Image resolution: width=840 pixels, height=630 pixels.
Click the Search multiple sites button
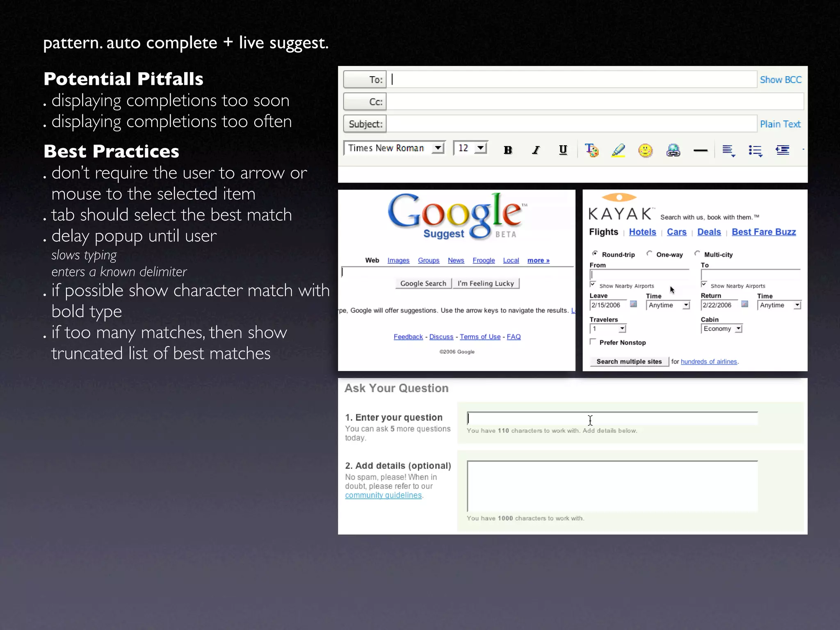[629, 361]
